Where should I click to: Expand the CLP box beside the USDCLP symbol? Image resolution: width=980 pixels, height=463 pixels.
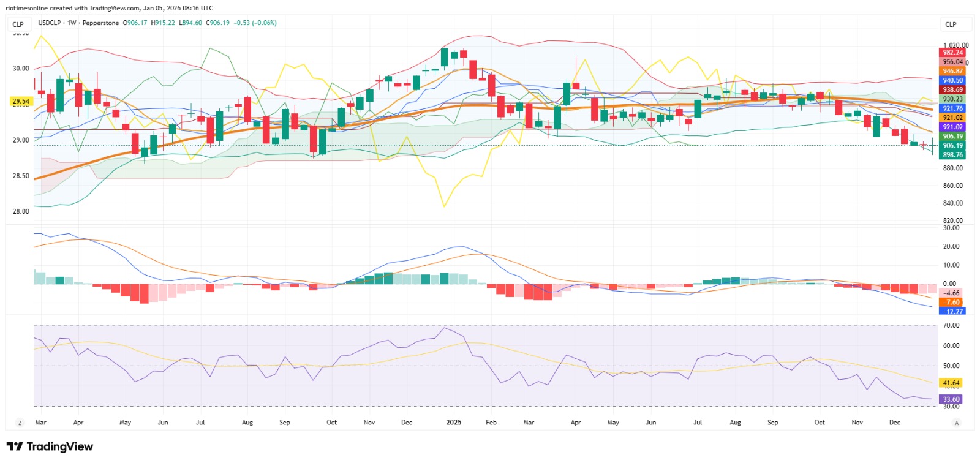(18, 24)
